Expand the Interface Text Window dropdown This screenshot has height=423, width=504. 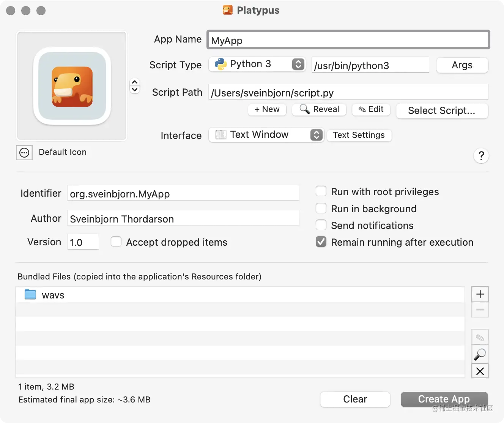tap(266, 135)
